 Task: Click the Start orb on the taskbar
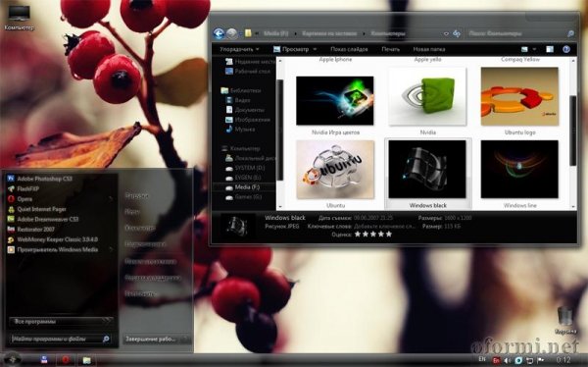(12, 359)
